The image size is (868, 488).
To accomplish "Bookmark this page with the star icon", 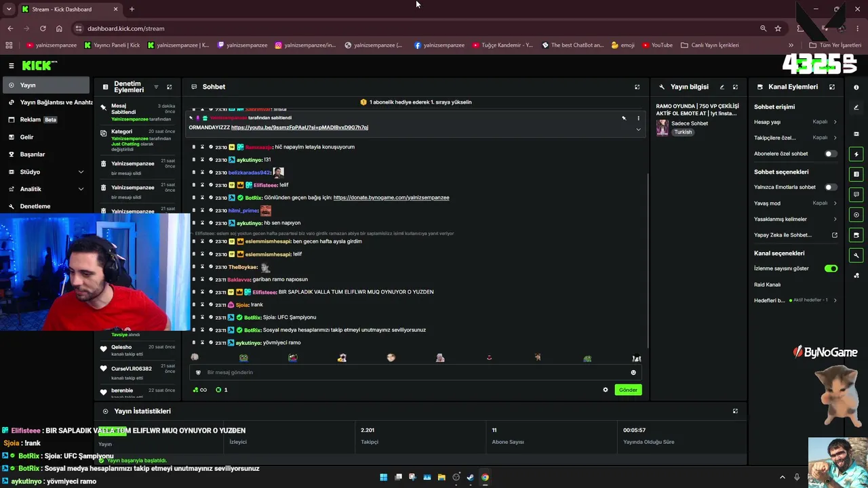I will 778,28.
